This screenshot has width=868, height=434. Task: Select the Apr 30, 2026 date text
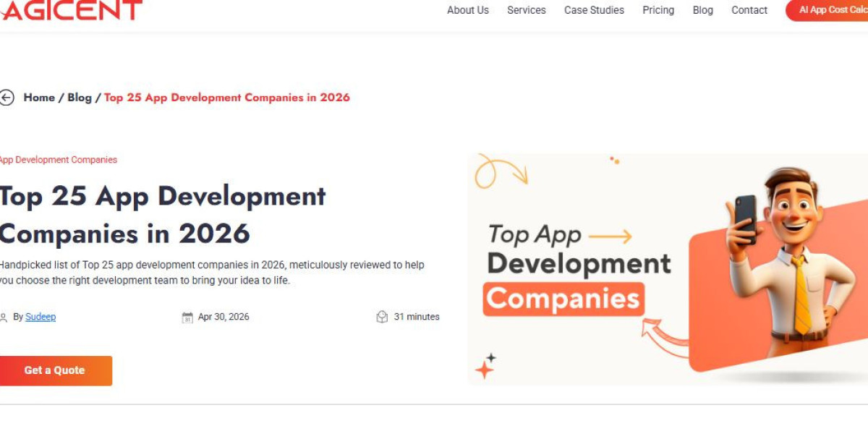point(224,317)
